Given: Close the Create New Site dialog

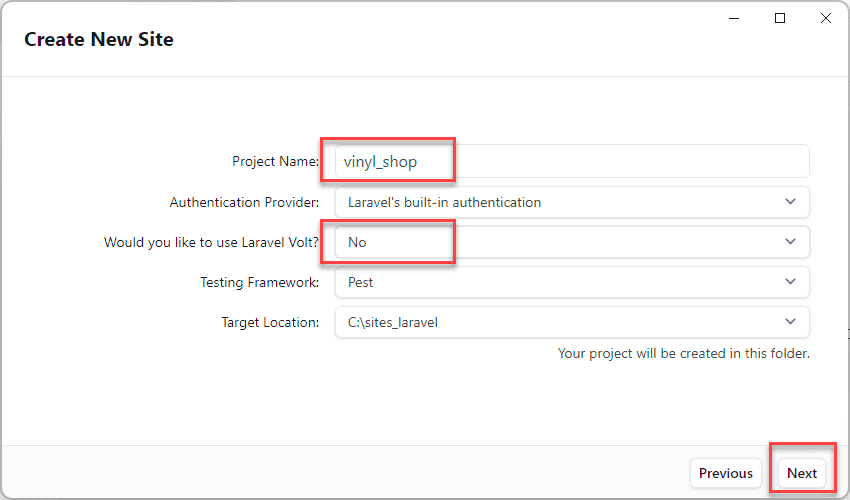Looking at the screenshot, I should pyautogui.click(x=825, y=18).
